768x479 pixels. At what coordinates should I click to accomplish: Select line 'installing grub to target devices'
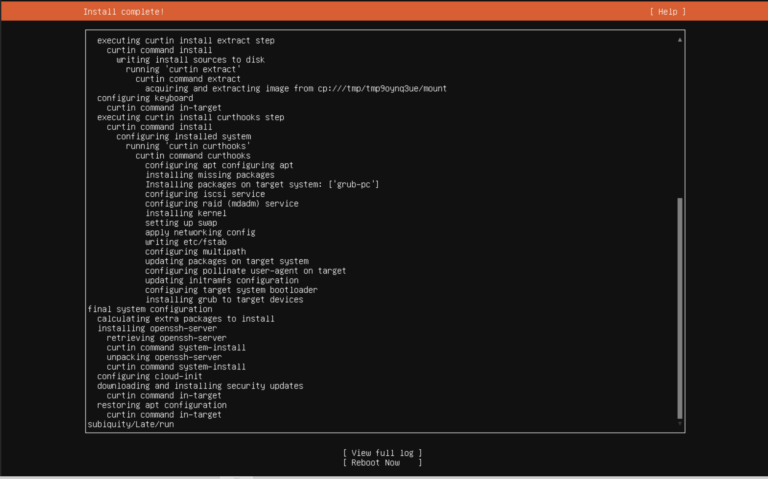pyautogui.click(x=224, y=300)
